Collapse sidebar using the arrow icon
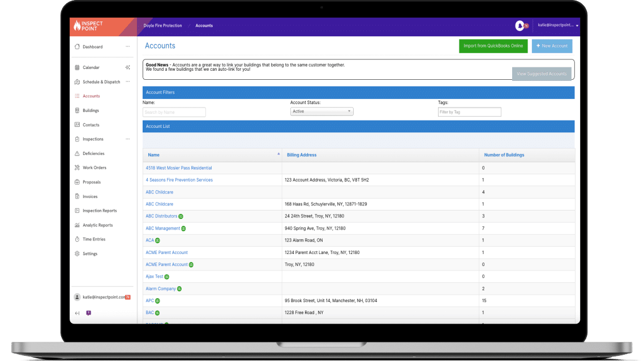Viewport: 644px width, 361px height. click(x=77, y=313)
